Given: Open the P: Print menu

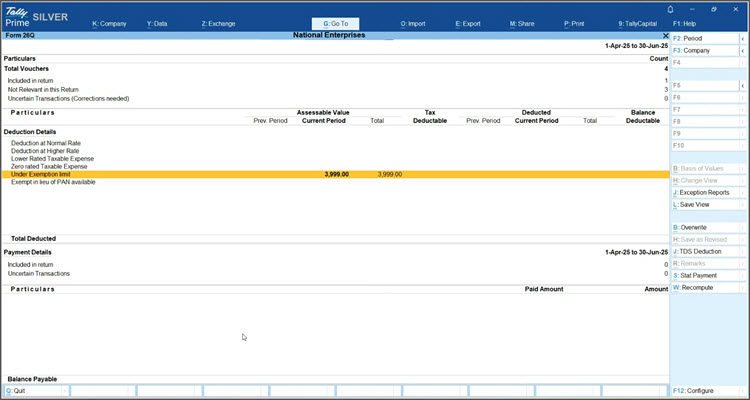Looking at the screenshot, I should pyautogui.click(x=574, y=24).
